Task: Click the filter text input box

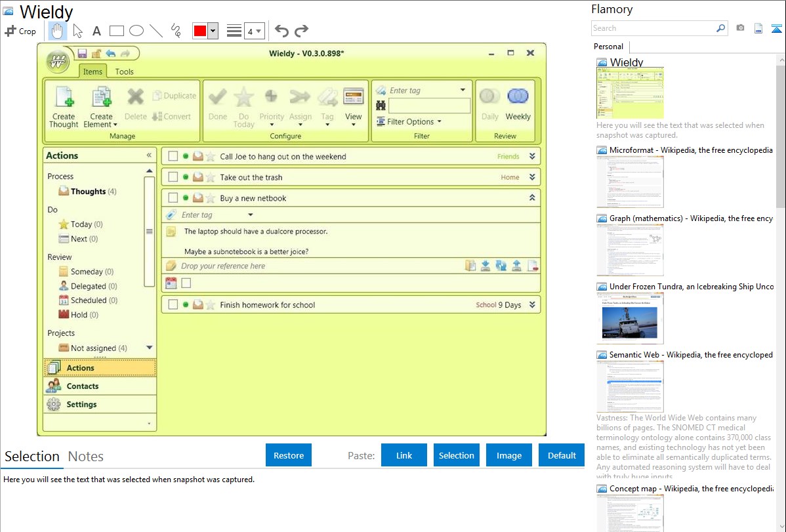Action: click(x=429, y=106)
